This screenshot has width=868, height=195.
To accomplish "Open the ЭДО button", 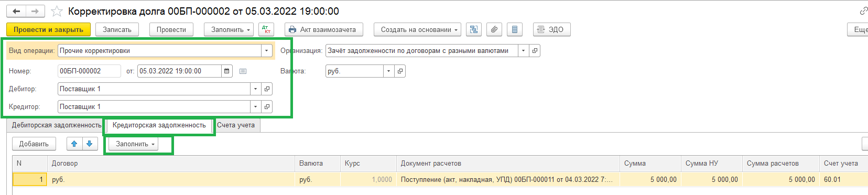I will pyautogui.click(x=551, y=29).
